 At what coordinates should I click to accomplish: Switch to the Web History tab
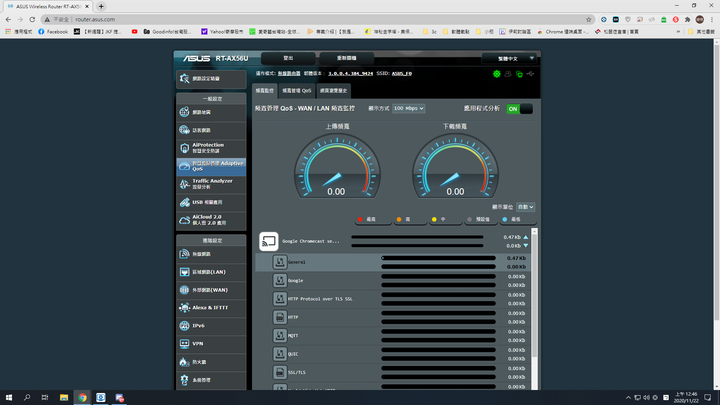[333, 90]
